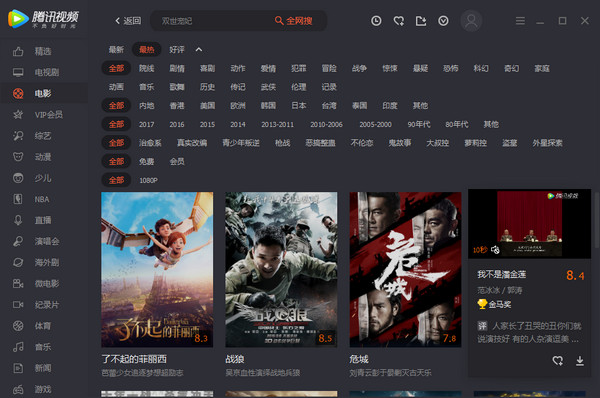Filter genre by 动画
The image size is (600, 398).
[116, 87]
